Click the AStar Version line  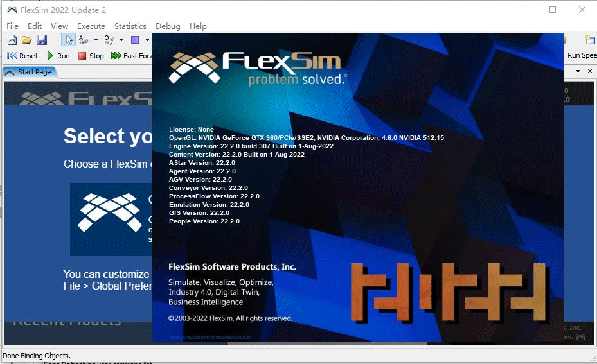click(202, 163)
